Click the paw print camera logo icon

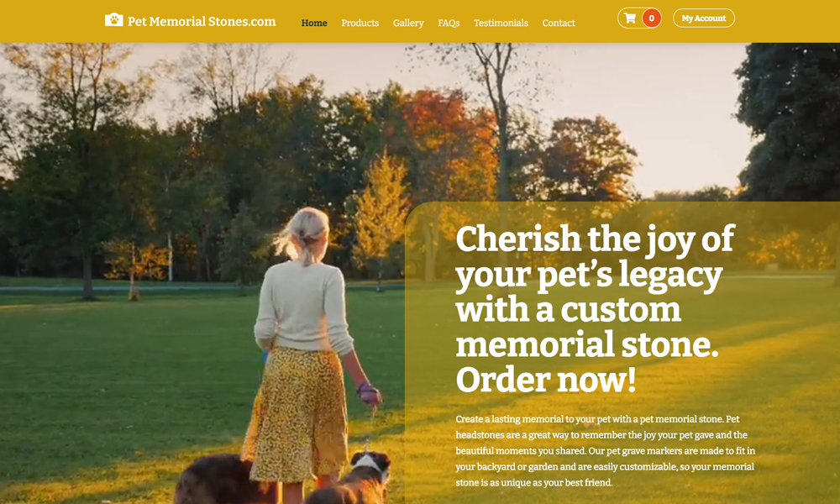tap(113, 20)
